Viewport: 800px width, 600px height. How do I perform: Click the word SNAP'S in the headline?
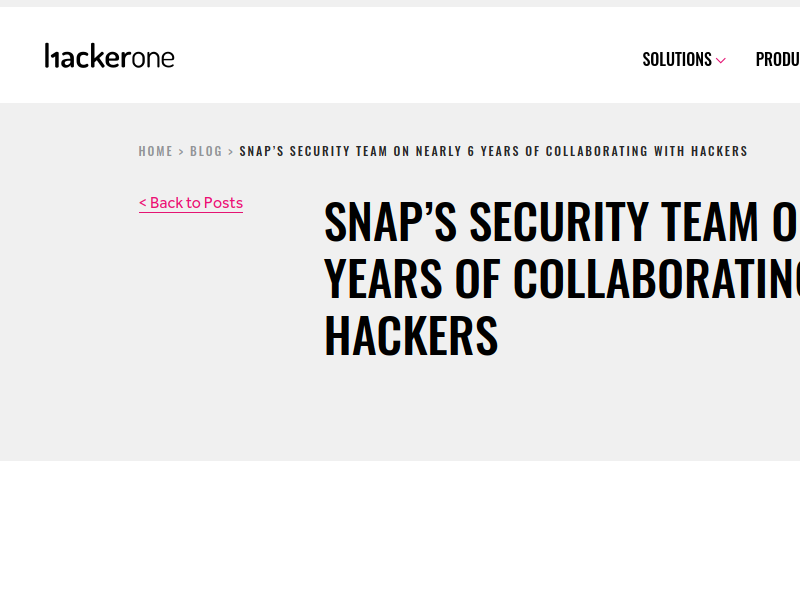390,222
